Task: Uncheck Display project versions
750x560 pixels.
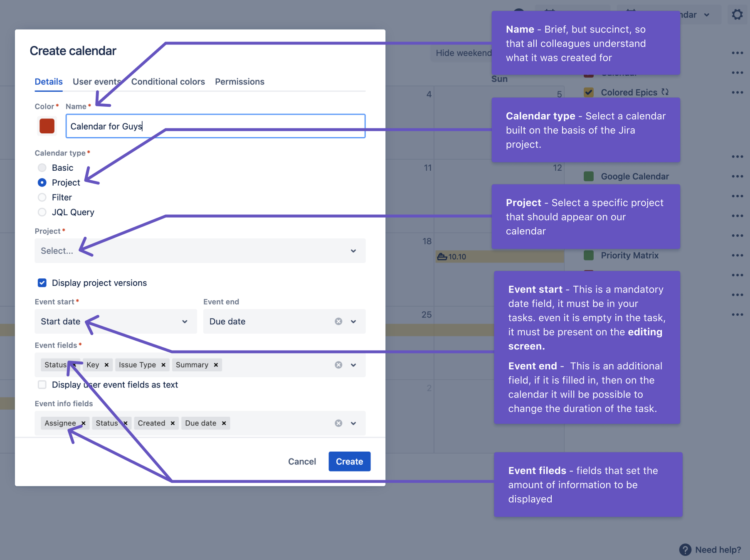Action: 42,283
